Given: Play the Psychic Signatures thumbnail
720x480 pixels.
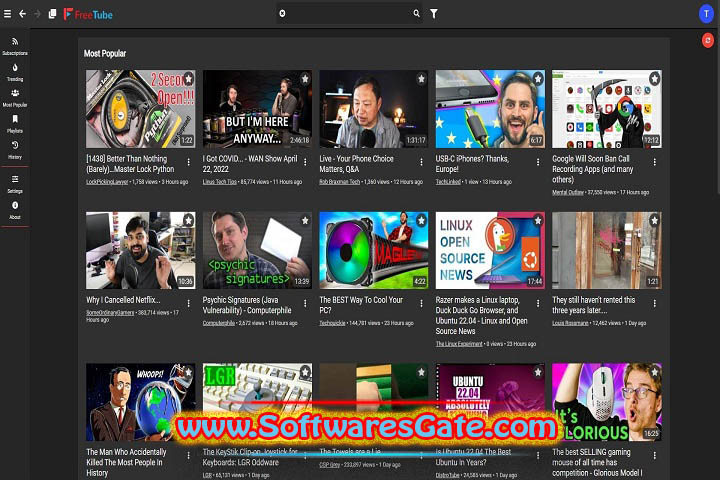Looking at the screenshot, I should (x=257, y=250).
